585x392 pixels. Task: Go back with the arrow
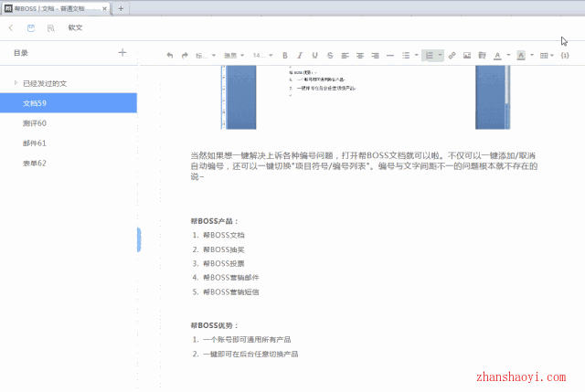click(11, 27)
